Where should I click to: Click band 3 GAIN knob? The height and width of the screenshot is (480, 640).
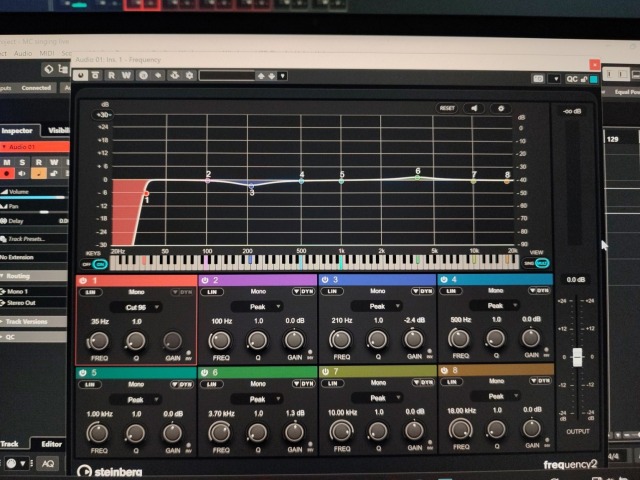coord(413,339)
